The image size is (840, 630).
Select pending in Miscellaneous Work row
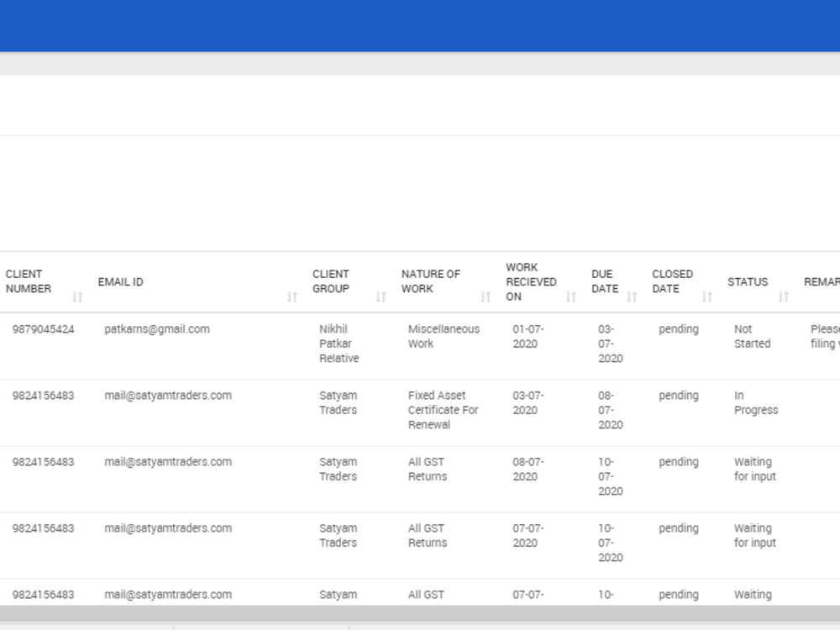click(679, 329)
